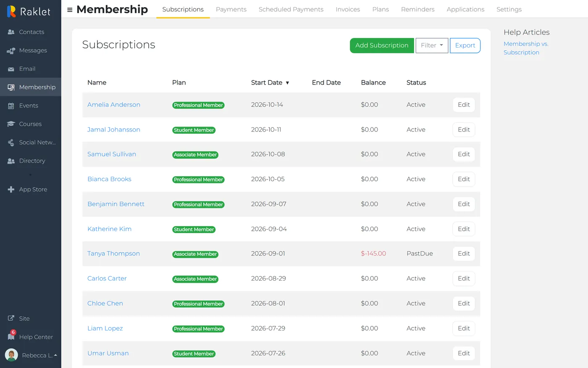Click the PastDue status text
The width and height of the screenshot is (588, 368).
[420, 254]
